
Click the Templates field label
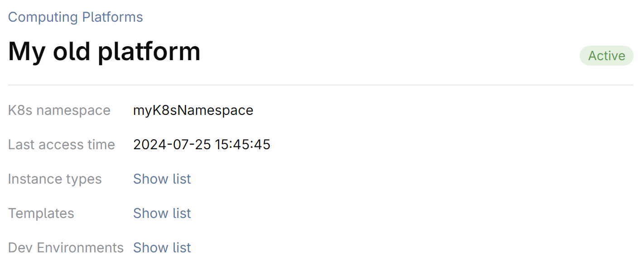pos(41,213)
